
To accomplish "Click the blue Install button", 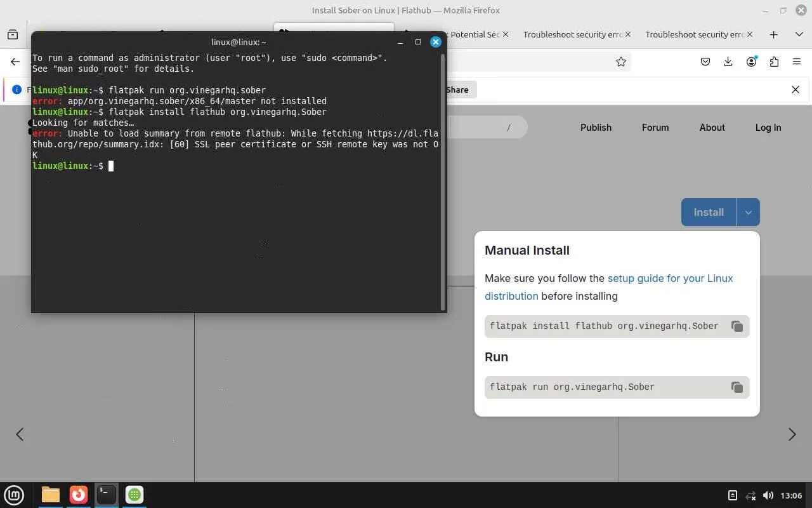I will pos(709,212).
